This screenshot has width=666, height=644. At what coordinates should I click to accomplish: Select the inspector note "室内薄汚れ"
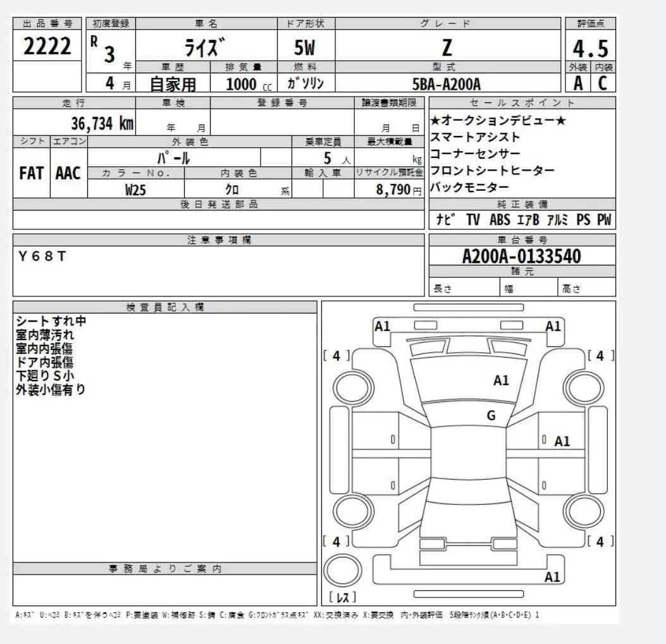click(x=45, y=334)
